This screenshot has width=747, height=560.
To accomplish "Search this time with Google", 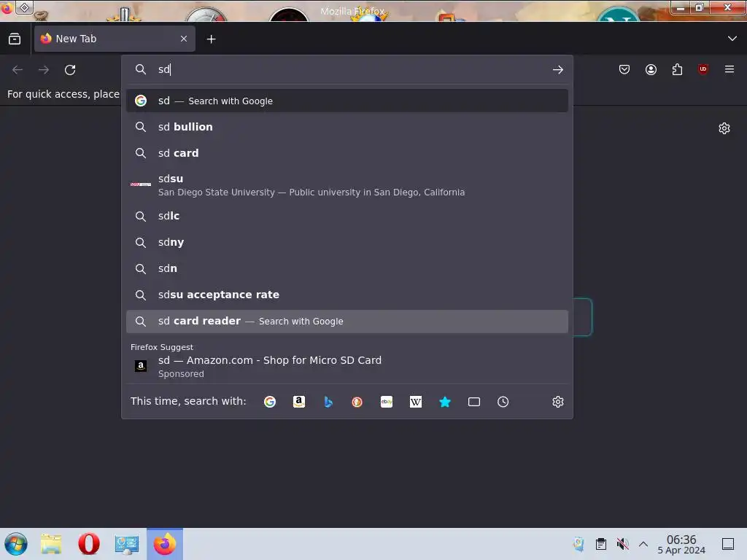I will [270, 402].
